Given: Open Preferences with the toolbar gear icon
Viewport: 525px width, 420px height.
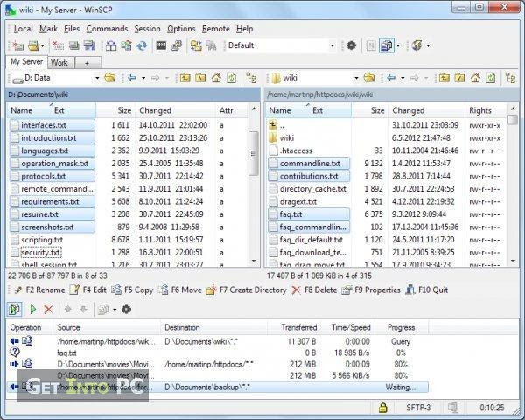Looking at the screenshot, I should (351, 45).
